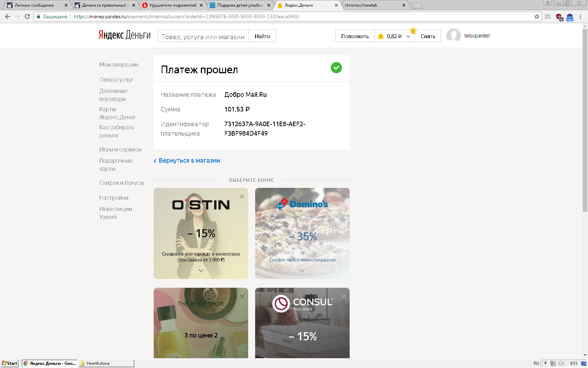Show hidden system tray icons
The height and width of the screenshot is (368, 588).
545,363
